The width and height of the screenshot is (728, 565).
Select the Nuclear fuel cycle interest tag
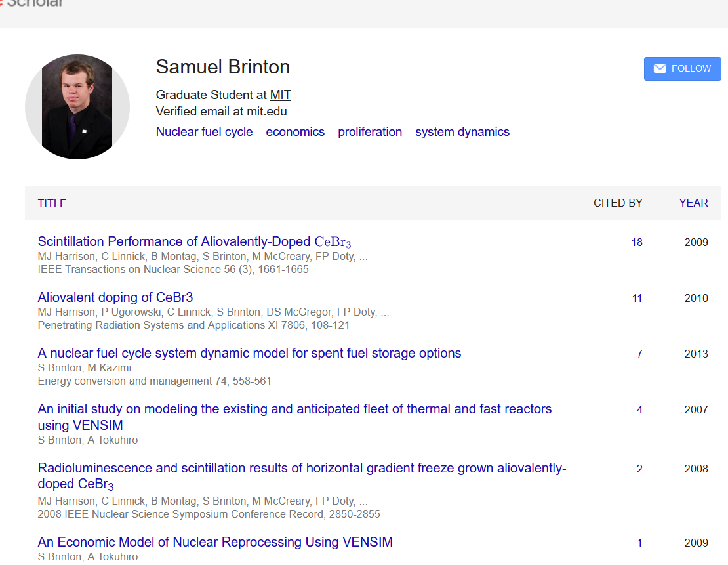click(204, 132)
